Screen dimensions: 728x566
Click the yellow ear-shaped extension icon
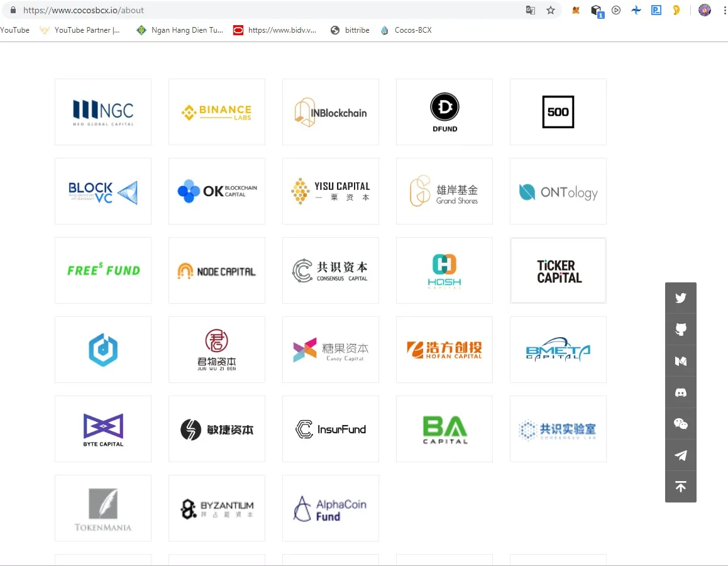click(676, 10)
